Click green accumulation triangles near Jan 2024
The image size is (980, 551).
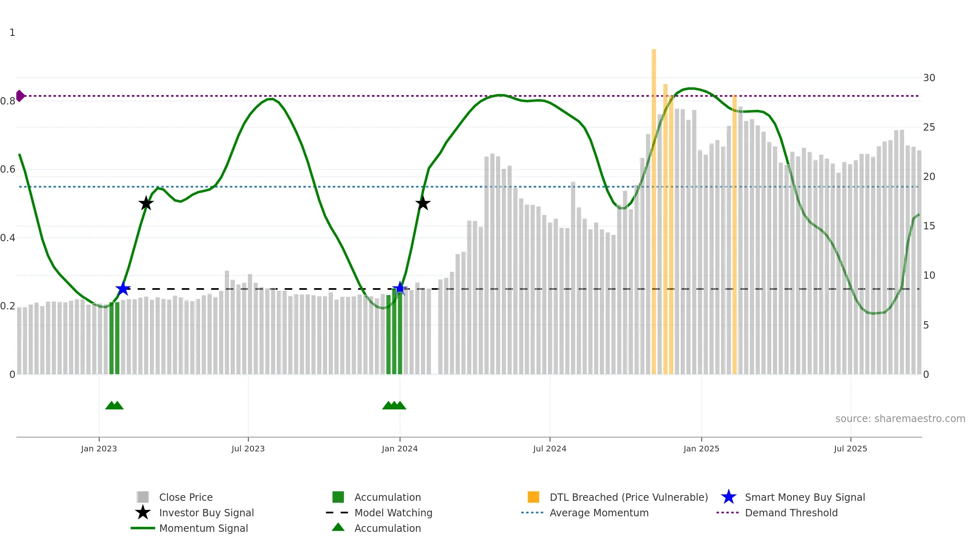point(394,405)
